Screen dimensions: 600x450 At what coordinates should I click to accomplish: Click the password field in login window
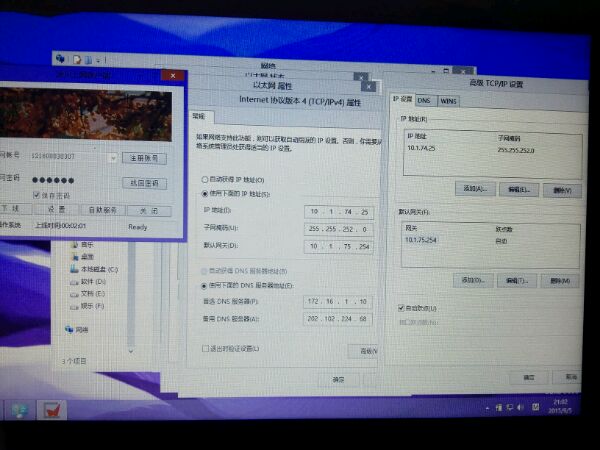pos(69,180)
